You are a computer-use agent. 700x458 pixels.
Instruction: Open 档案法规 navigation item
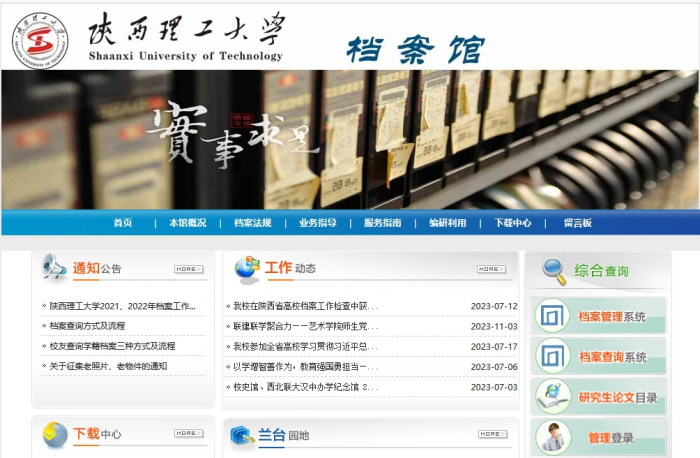pyautogui.click(x=253, y=223)
